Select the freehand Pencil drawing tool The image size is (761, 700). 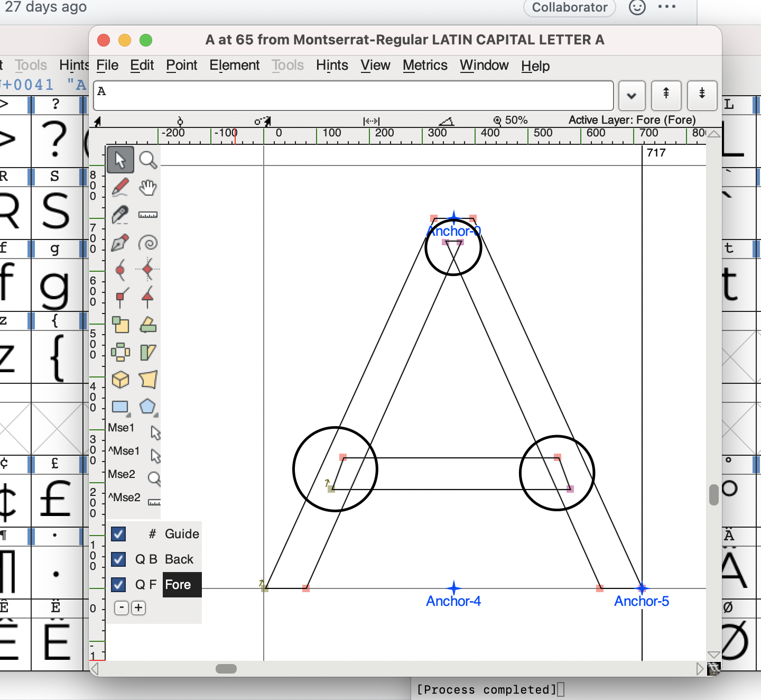tap(120, 187)
